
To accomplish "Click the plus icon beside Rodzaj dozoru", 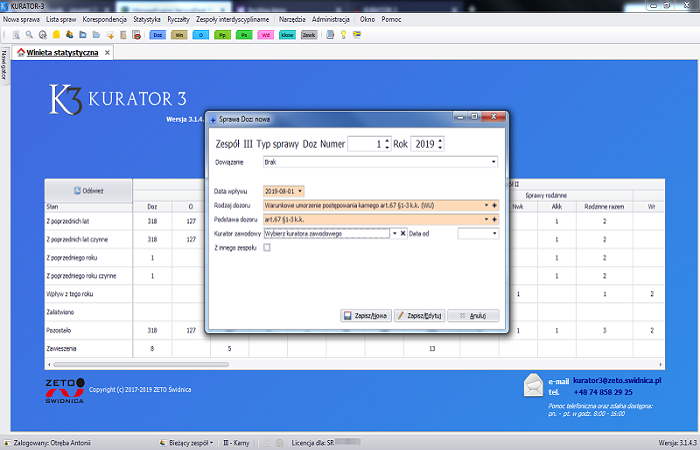I will (494, 205).
